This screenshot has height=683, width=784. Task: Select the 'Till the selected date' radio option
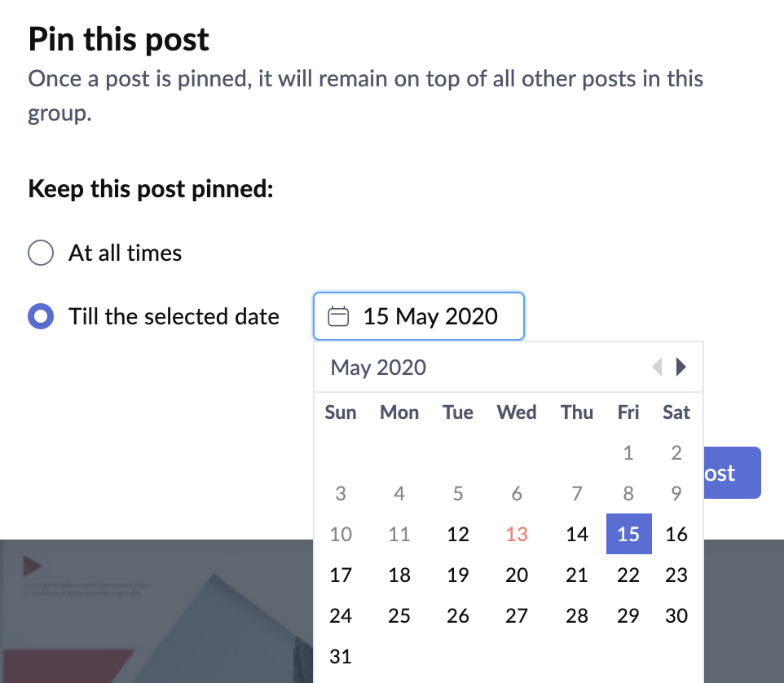point(40,317)
